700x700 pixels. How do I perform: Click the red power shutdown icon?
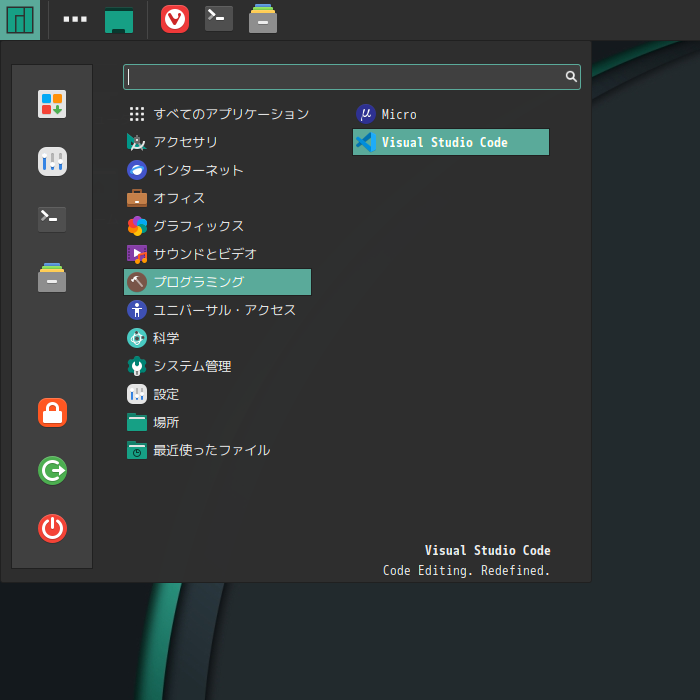pos(52,529)
